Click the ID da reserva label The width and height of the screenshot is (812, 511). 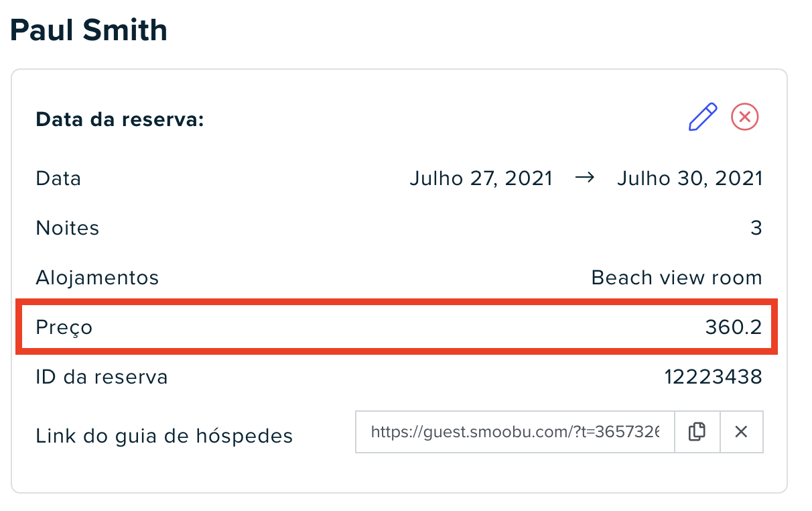tap(102, 377)
